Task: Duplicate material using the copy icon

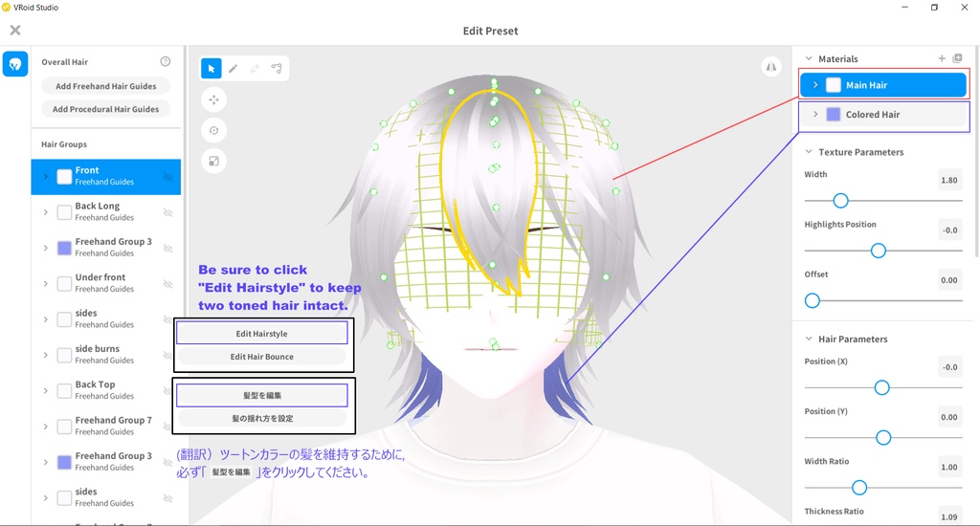Action: pyautogui.click(x=957, y=58)
